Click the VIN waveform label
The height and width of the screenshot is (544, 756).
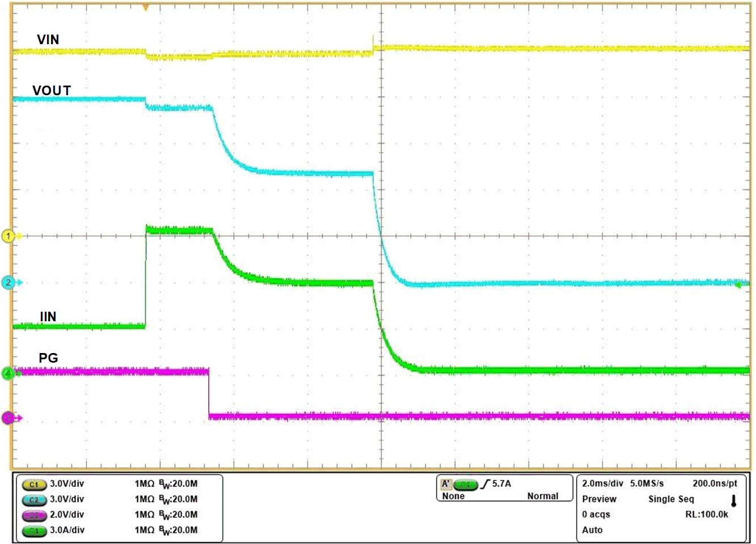tap(48, 39)
